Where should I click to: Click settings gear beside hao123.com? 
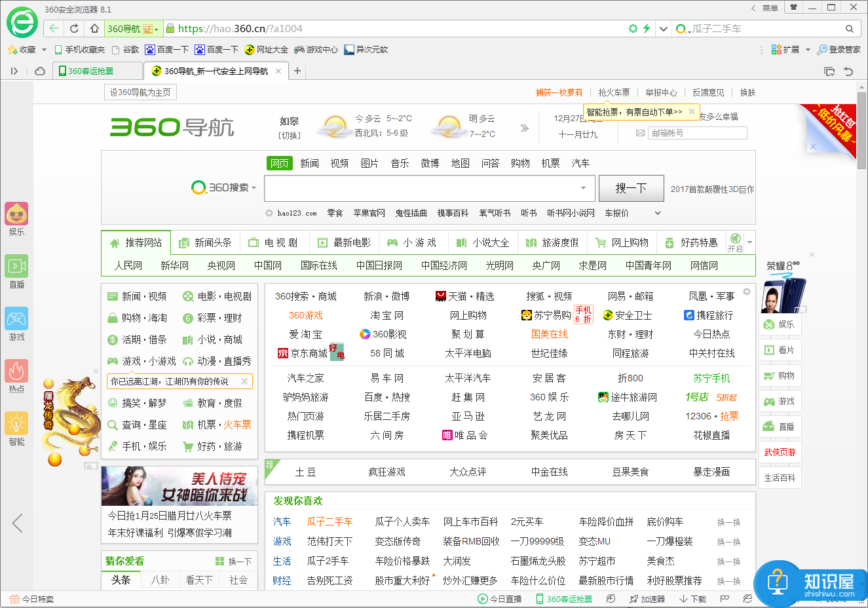[x=269, y=213]
